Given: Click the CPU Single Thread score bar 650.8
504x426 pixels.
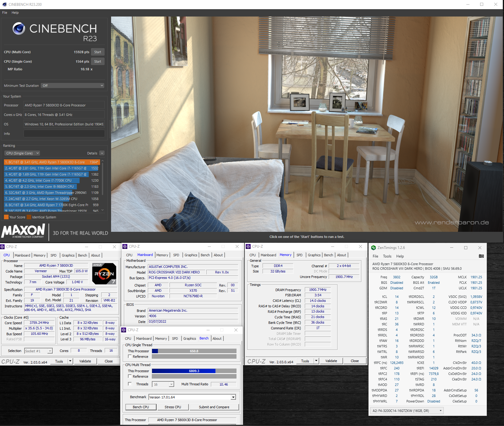Looking at the screenshot, I should (194, 351).
